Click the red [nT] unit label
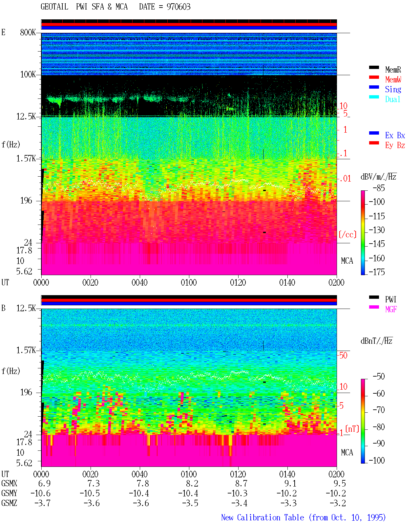Image resolution: width=420 pixels, height=523 pixels. coord(352,429)
